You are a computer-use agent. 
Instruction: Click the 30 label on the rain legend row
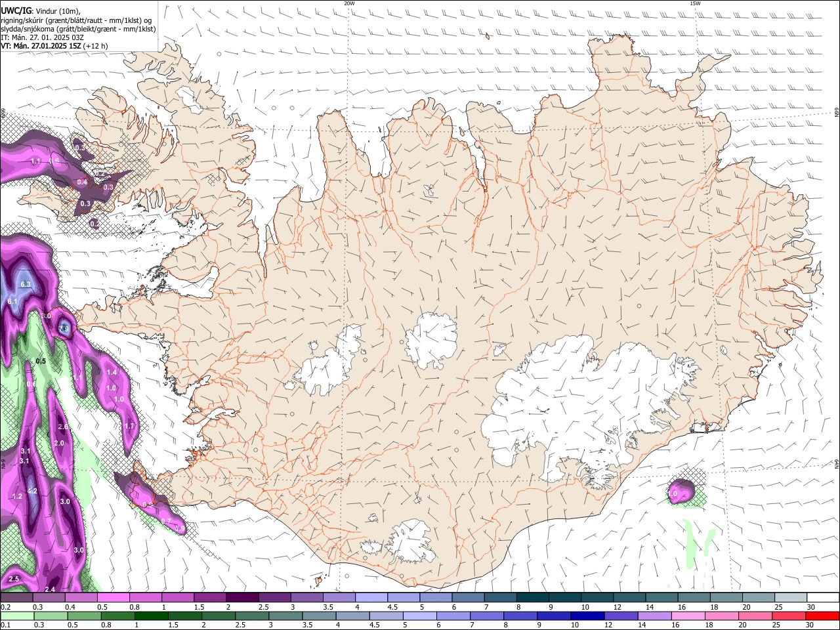tap(810, 625)
